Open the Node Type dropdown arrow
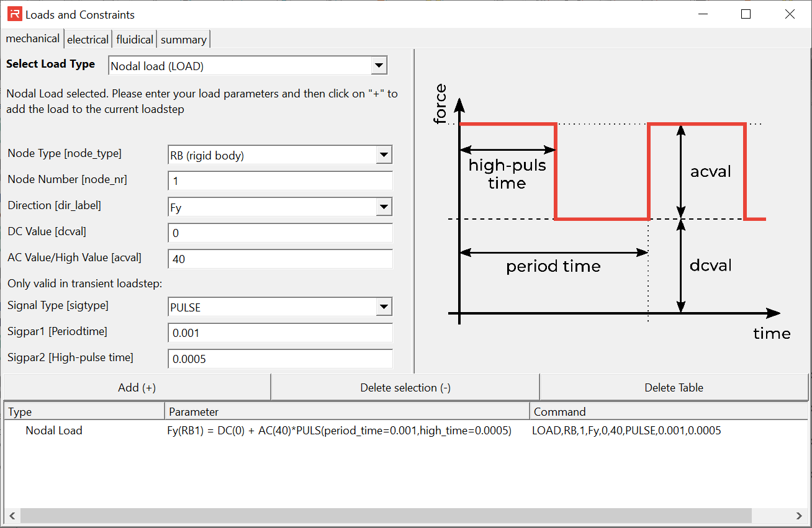 384,154
